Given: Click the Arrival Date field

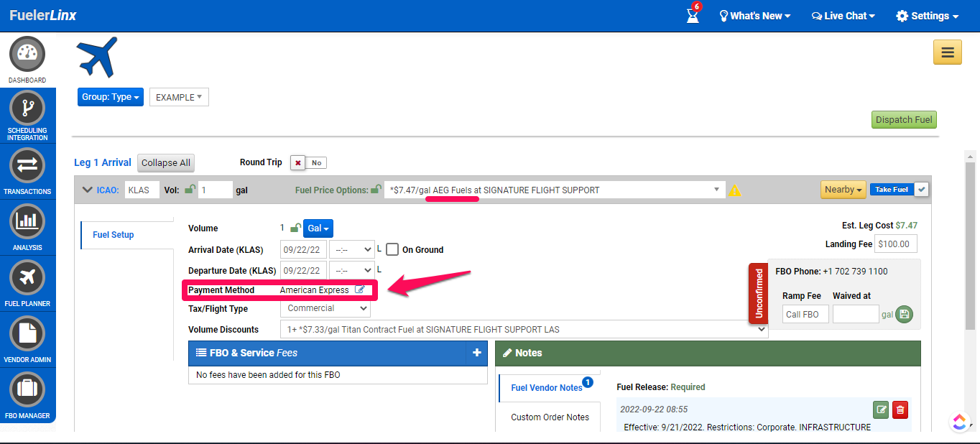Looking at the screenshot, I should pos(302,249).
